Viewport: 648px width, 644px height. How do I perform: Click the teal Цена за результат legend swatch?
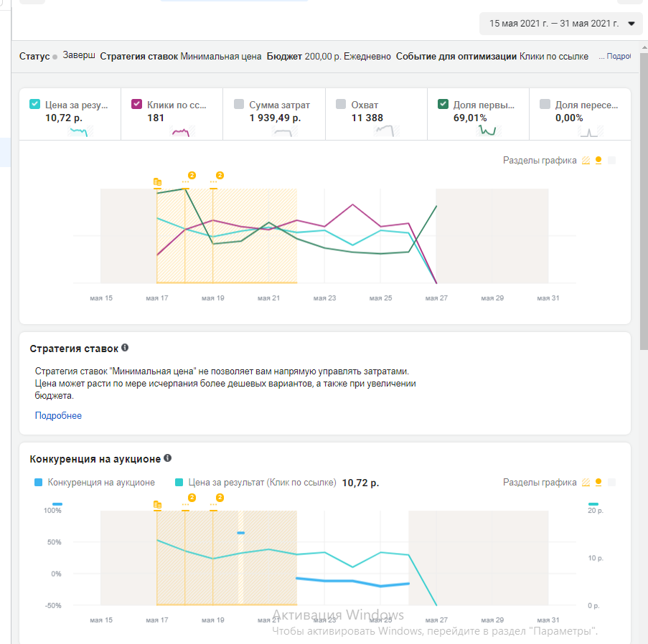click(179, 483)
